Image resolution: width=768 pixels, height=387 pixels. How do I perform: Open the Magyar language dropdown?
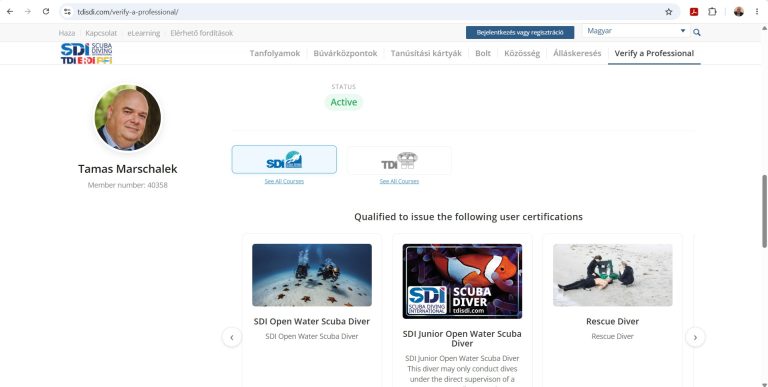coord(636,31)
